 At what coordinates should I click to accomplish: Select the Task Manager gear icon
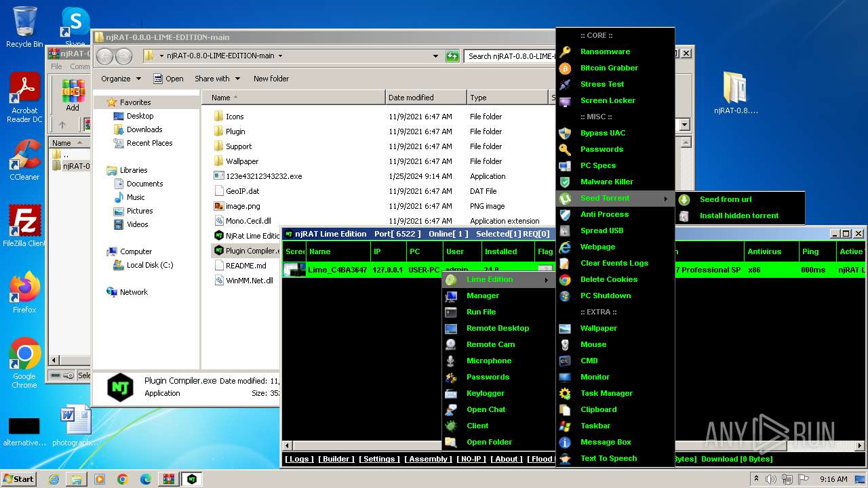[565, 393]
